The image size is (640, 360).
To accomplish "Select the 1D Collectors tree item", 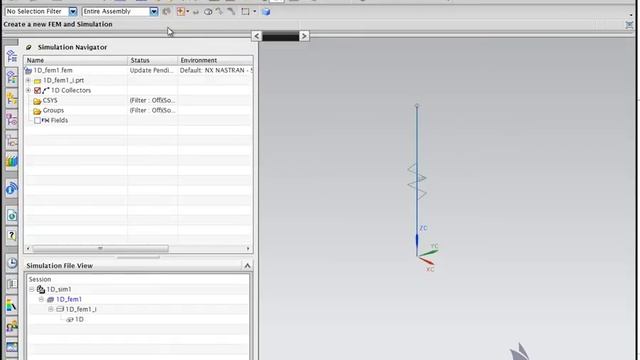I will point(71,90).
